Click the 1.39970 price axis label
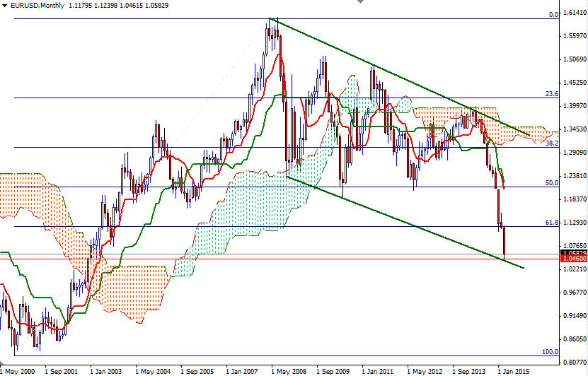The width and height of the screenshot is (588, 376). click(x=575, y=106)
